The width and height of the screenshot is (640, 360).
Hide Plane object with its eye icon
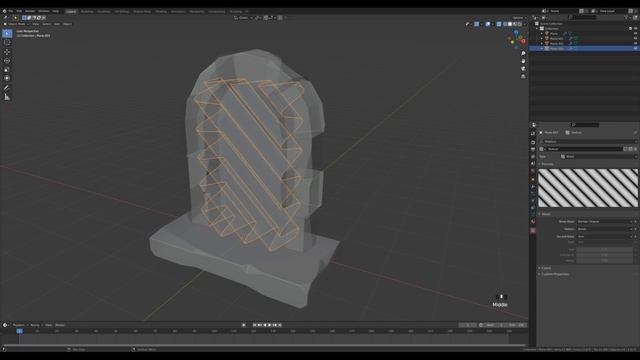635,33
